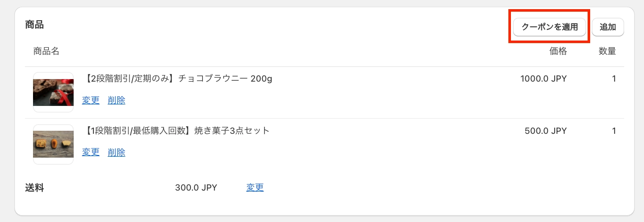Click the 300.0 JPY shipping amount

[x=196, y=188]
